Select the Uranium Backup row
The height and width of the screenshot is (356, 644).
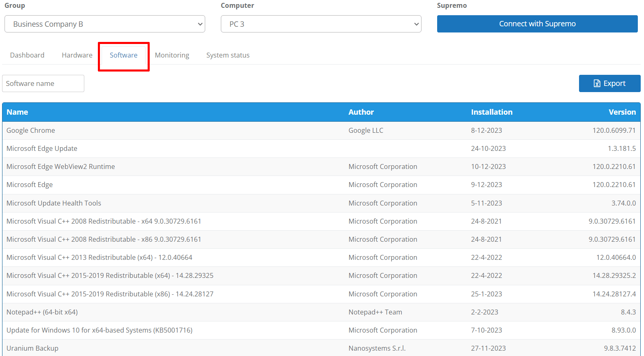[x=32, y=348]
